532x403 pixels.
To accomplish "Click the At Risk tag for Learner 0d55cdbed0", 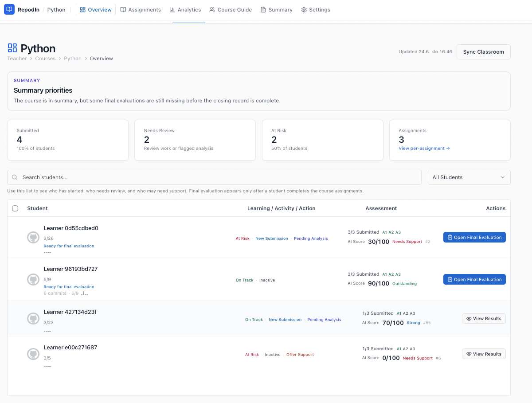I will pyautogui.click(x=243, y=239).
